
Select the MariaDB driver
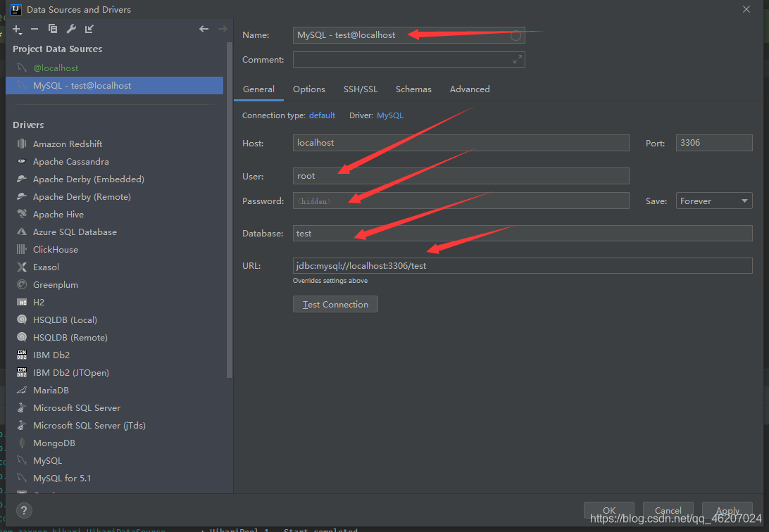click(x=51, y=391)
